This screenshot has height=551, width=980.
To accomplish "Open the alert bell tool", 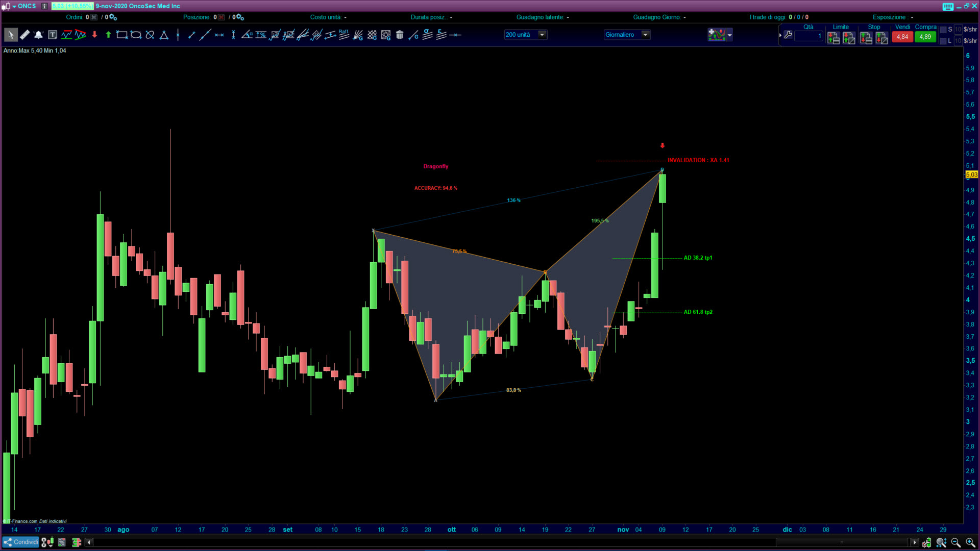I will coord(38,35).
